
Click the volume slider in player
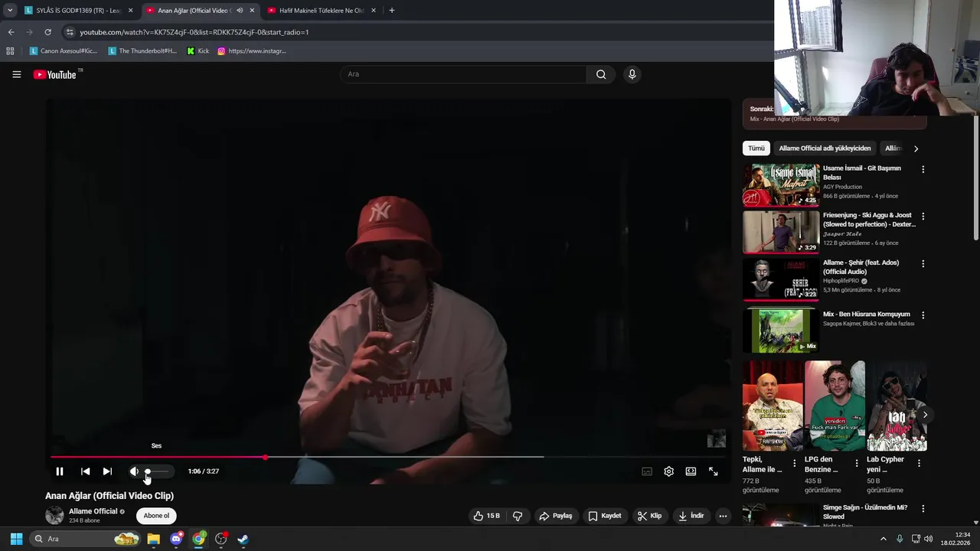[x=158, y=471]
